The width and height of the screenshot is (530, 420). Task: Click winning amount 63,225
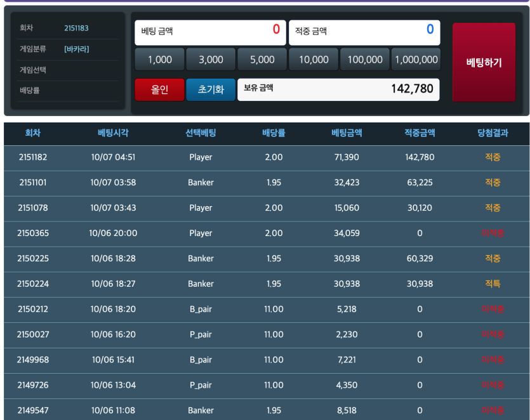click(x=420, y=183)
